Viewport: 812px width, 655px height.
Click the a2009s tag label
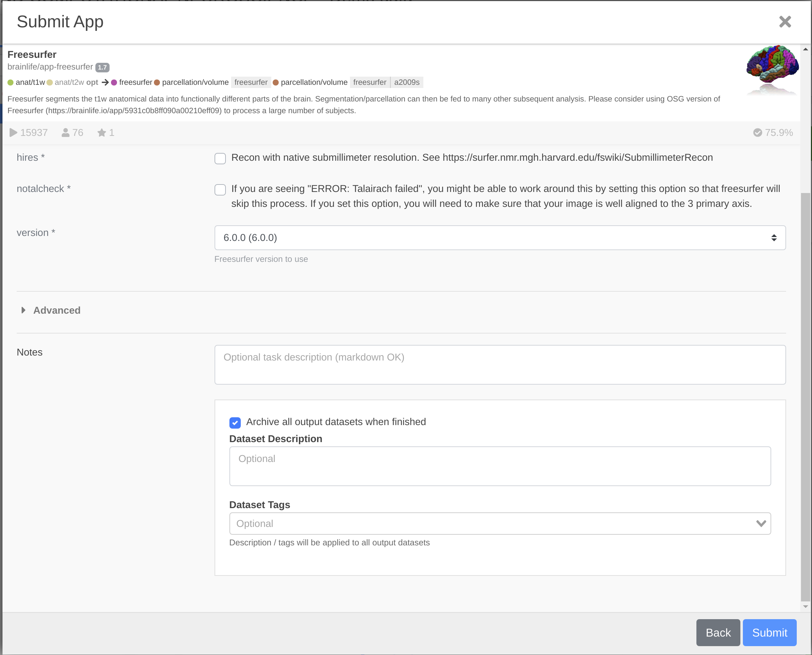[407, 82]
